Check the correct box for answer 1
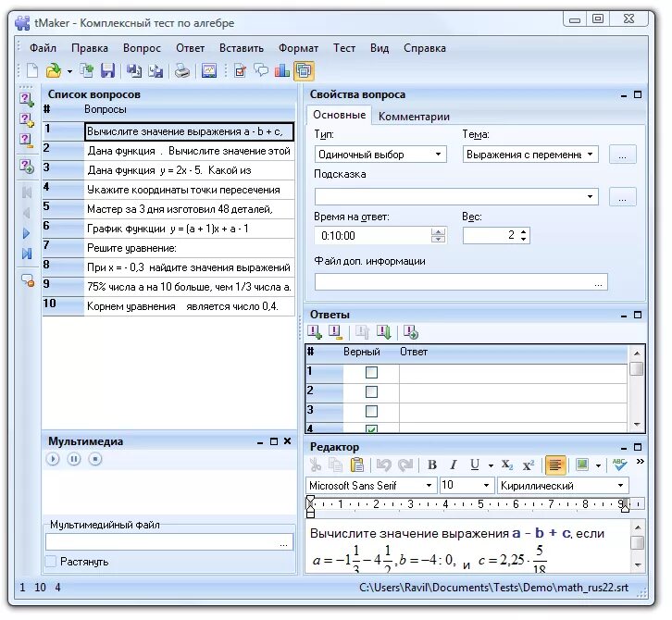The width and height of the screenshot is (672, 620). (x=371, y=372)
